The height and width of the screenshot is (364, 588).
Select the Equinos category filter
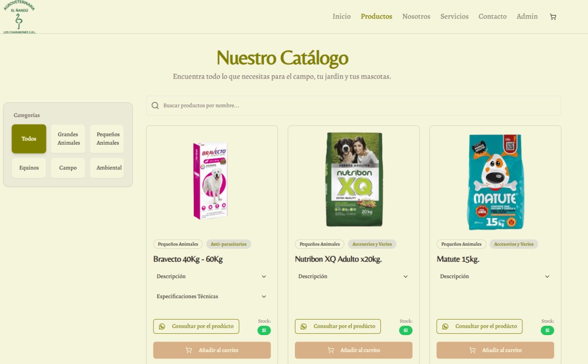pyautogui.click(x=29, y=168)
